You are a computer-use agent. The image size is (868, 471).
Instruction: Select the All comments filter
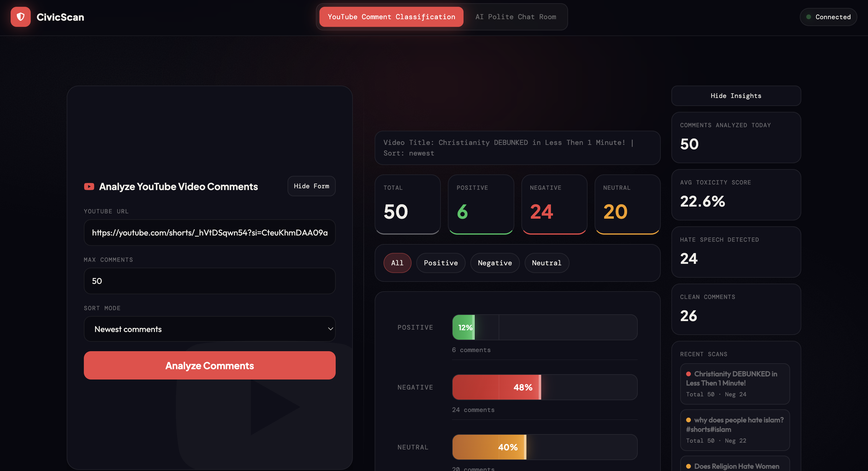point(397,263)
